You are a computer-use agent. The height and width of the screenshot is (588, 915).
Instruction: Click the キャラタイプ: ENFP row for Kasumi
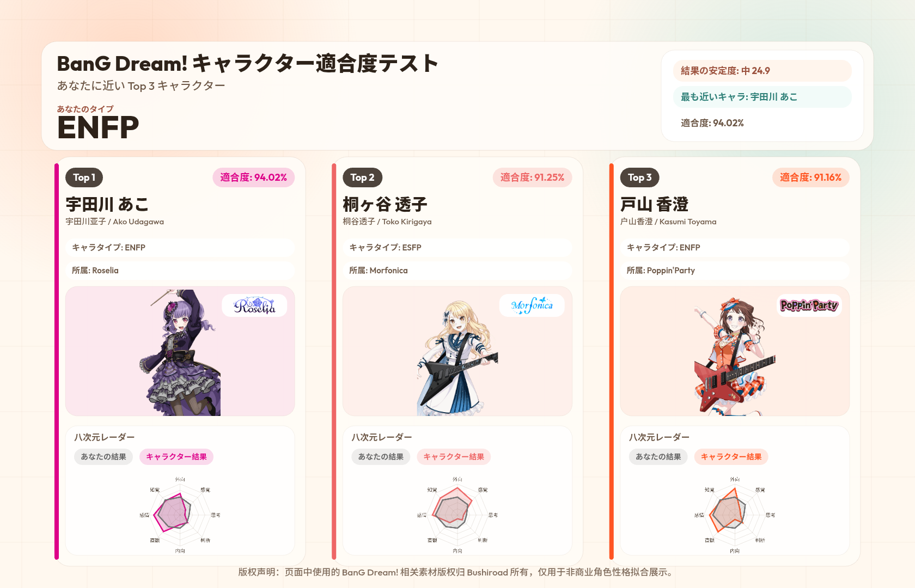735,248
